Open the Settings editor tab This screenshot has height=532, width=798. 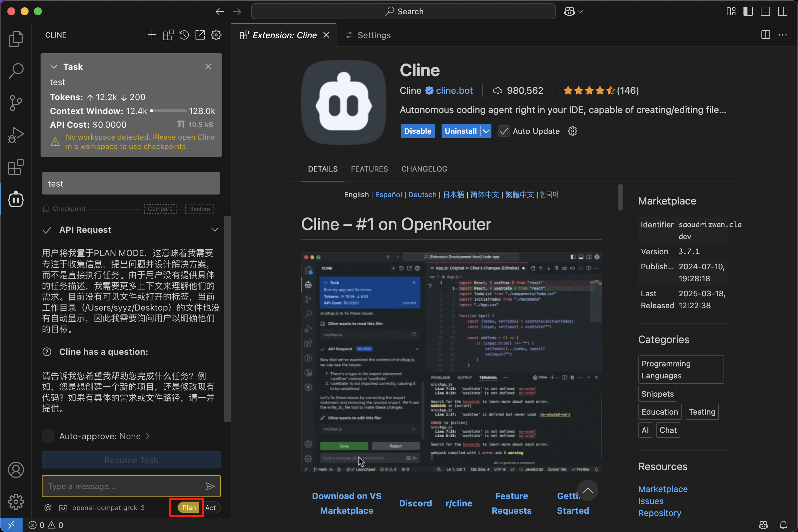click(x=373, y=35)
